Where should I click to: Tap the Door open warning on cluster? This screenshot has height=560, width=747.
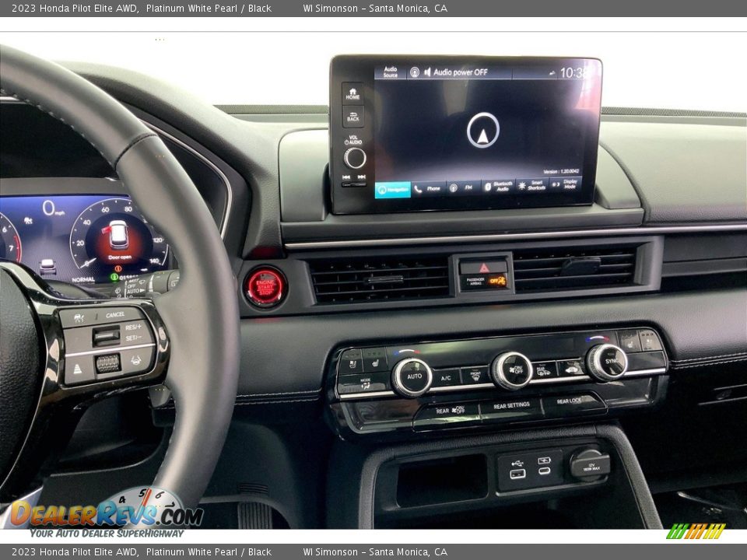pyautogui.click(x=120, y=257)
